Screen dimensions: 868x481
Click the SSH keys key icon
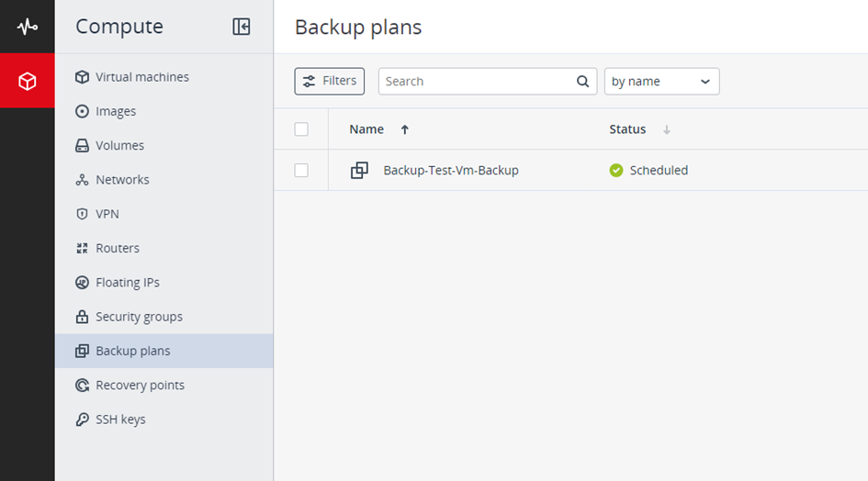click(x=83, y=419)
